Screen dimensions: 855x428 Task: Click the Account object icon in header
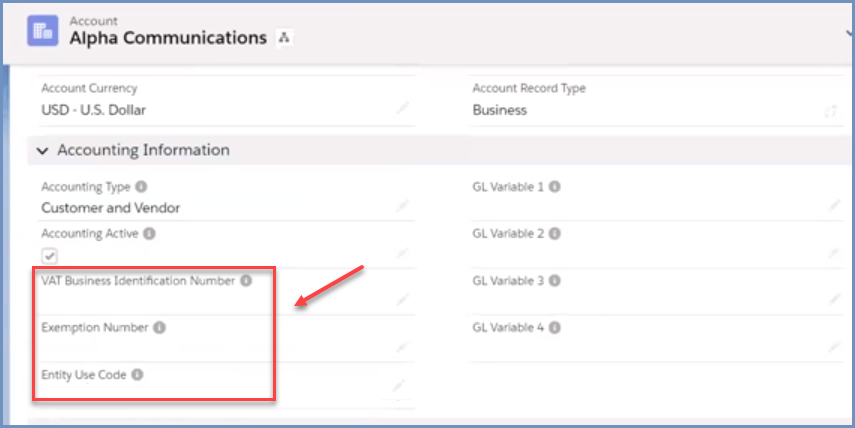pos(43,31)
